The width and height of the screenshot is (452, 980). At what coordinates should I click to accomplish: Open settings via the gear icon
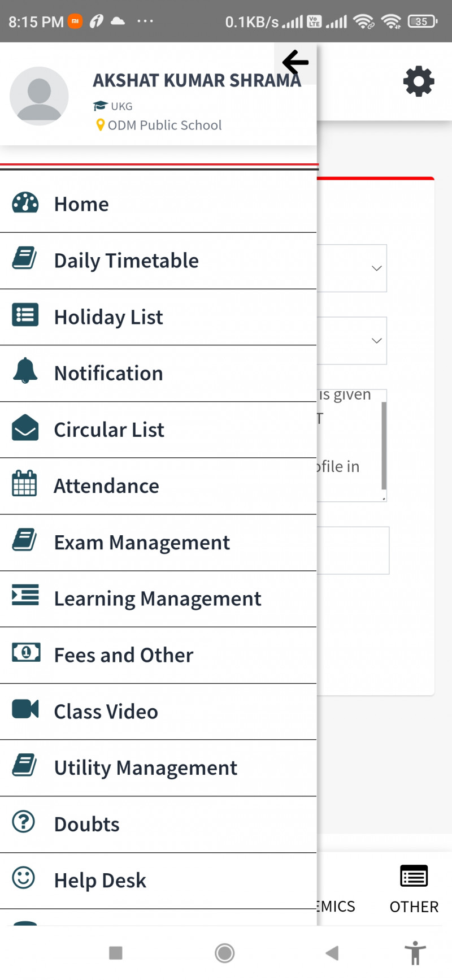click(x=419, y=82)
